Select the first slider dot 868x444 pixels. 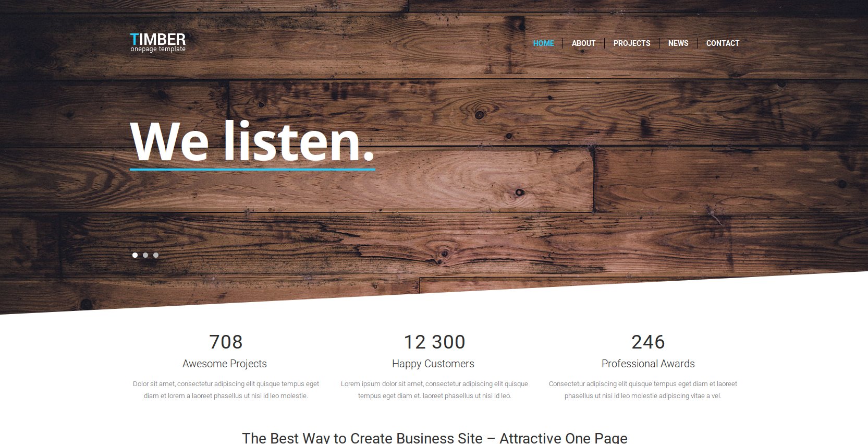tap(135, 255)
